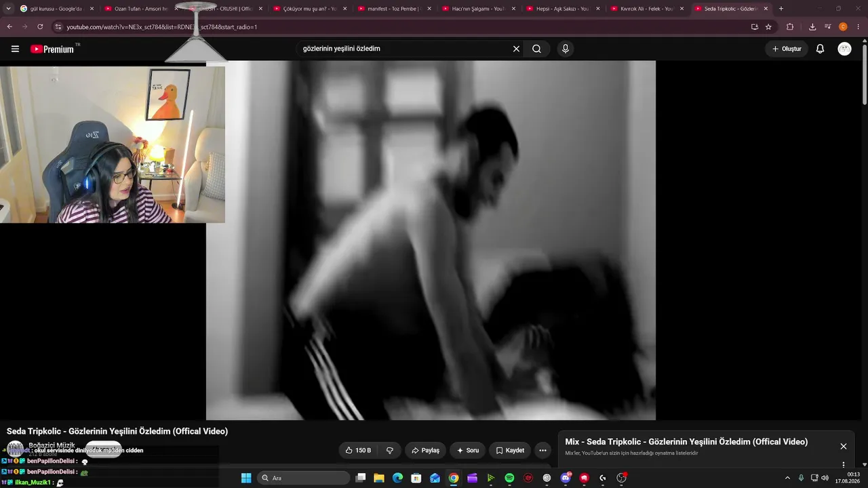Switch to 'Ozan Tufan - Amsori' tab
Image resolution: width=868 pixels, height=488 pixels.
[x=140, y=9]
